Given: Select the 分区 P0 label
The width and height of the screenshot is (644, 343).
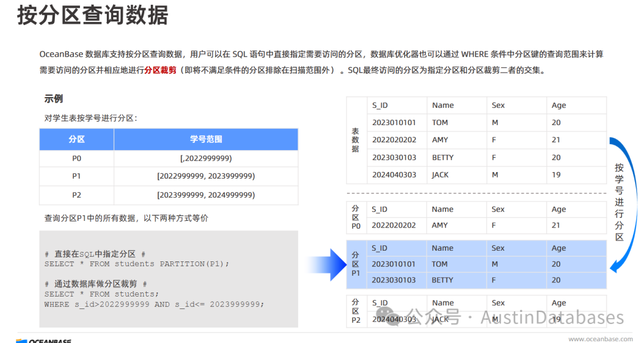Looking at the screenshot, I should pos(355,217).
